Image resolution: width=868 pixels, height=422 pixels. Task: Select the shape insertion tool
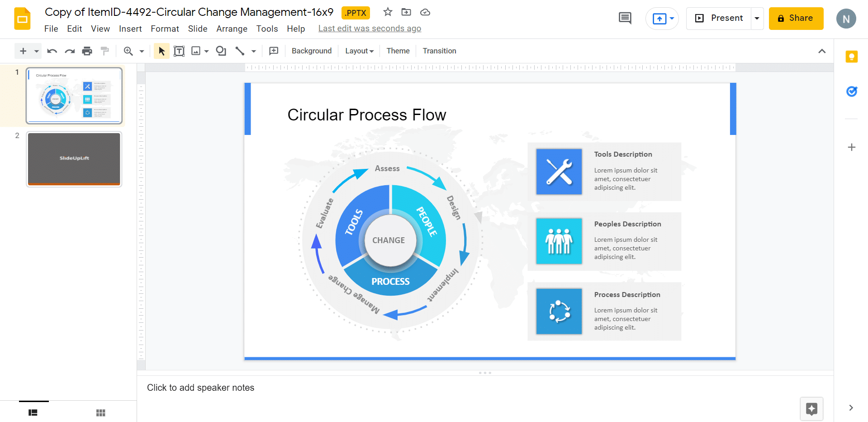[221, 51]
